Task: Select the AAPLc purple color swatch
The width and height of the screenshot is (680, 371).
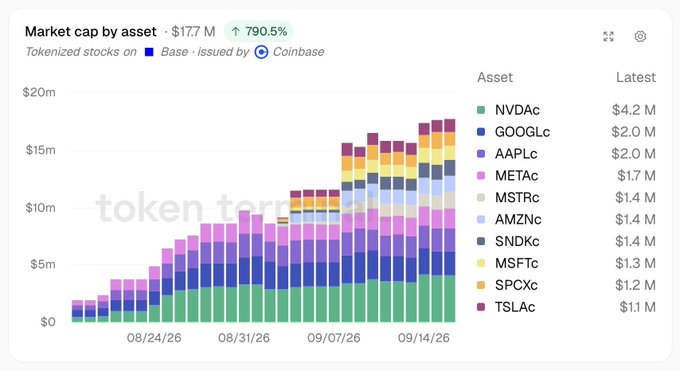Action: (481, 154)
